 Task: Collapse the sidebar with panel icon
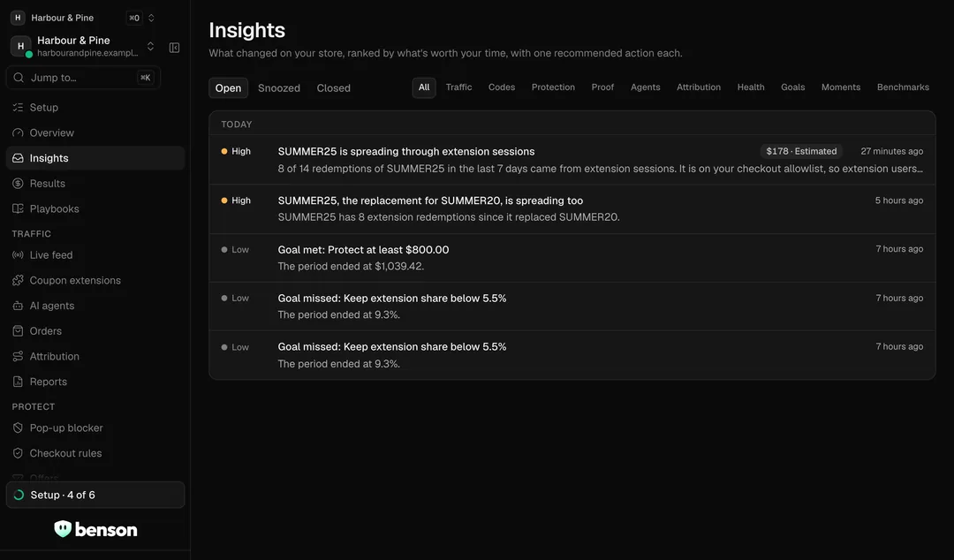click(x=174, y=48)
